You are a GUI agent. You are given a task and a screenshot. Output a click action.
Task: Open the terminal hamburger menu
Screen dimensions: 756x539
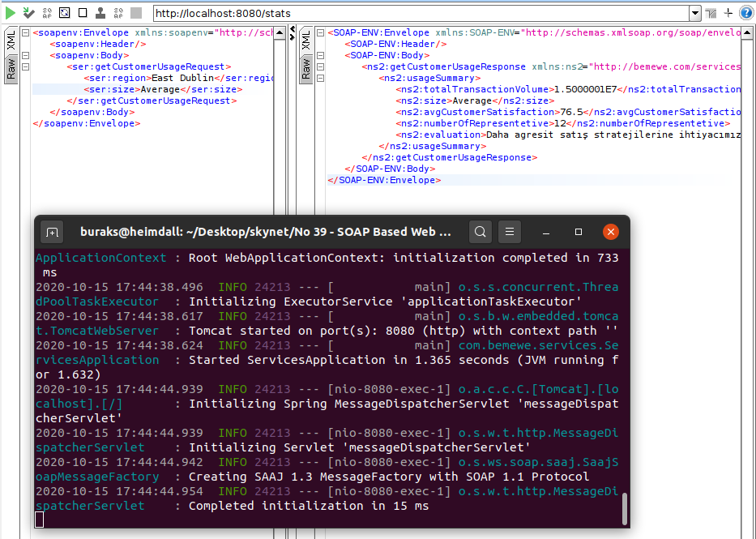(x=509, y=231)
